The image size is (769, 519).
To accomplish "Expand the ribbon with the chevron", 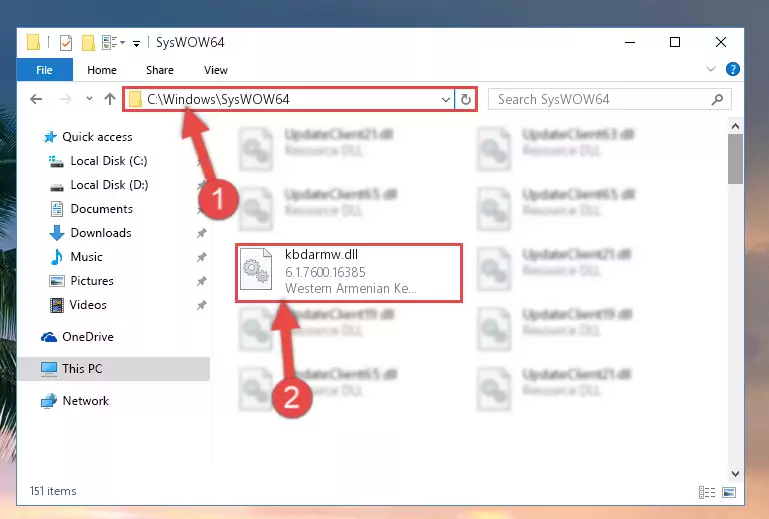I will 711,69.
